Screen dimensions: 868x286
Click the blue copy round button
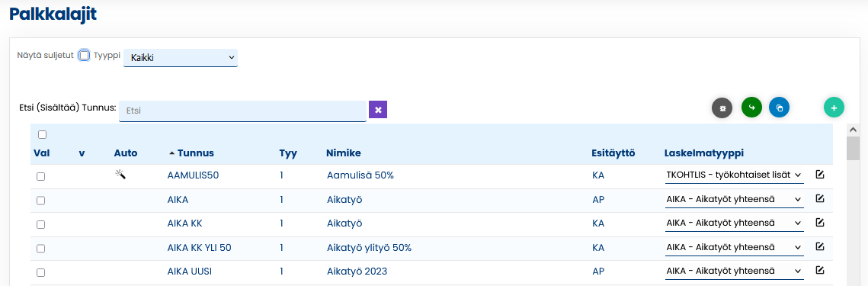coord(779,108)
